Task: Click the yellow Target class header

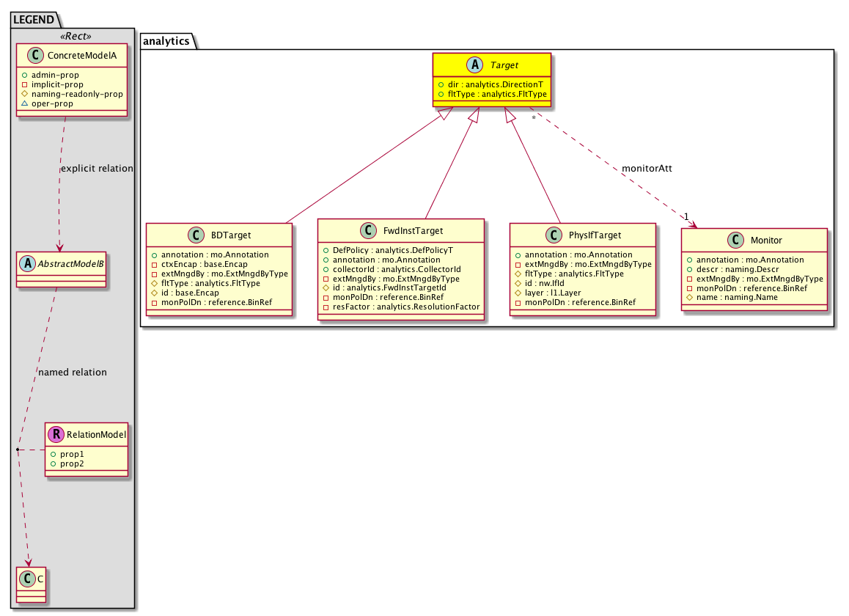Action: (491, 65)
